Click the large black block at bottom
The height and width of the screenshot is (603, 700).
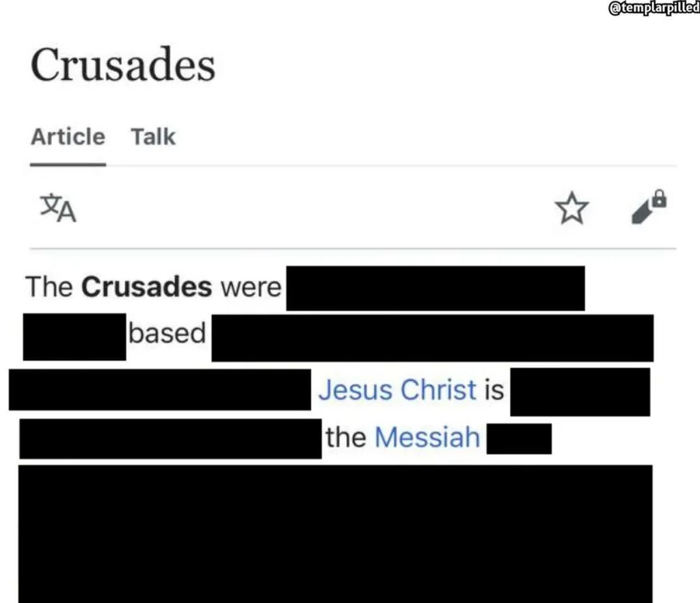pos(335,533)
